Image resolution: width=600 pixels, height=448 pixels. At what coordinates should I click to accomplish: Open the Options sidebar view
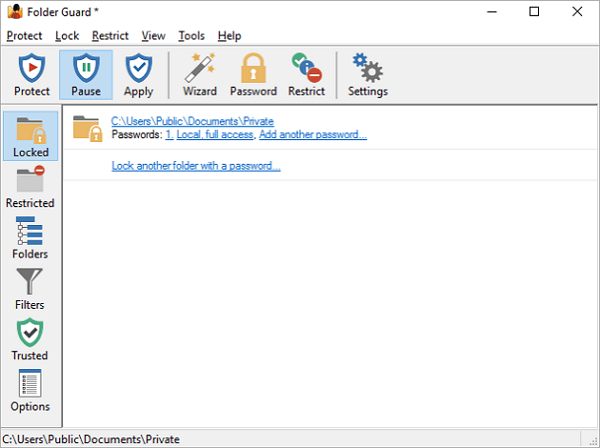click(30, 390)
